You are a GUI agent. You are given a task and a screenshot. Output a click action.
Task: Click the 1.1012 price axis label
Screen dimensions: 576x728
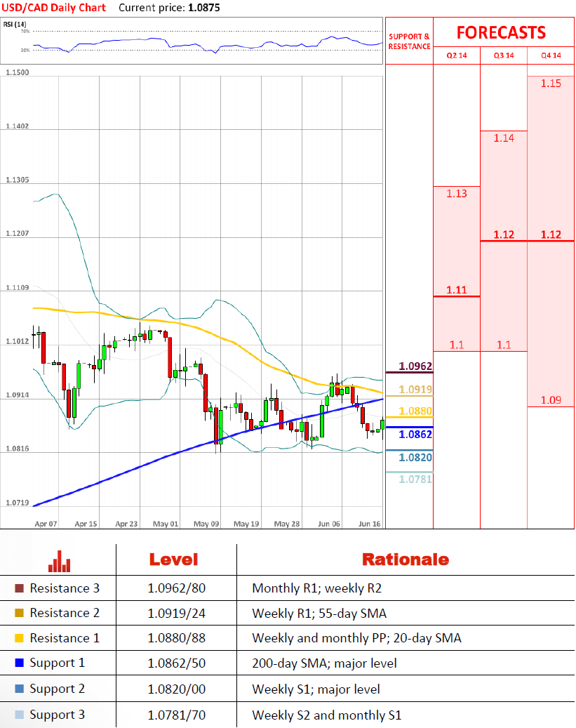pos(17,341)
